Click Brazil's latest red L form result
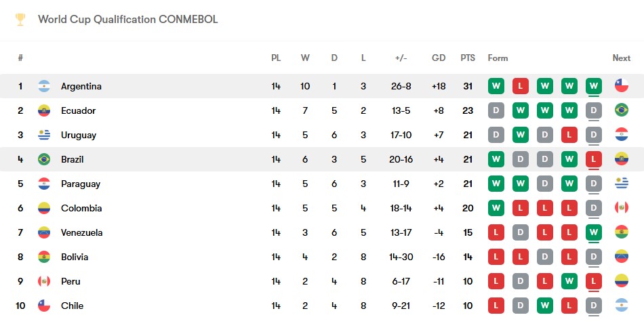644x332 pixels. tap(593, 159)
